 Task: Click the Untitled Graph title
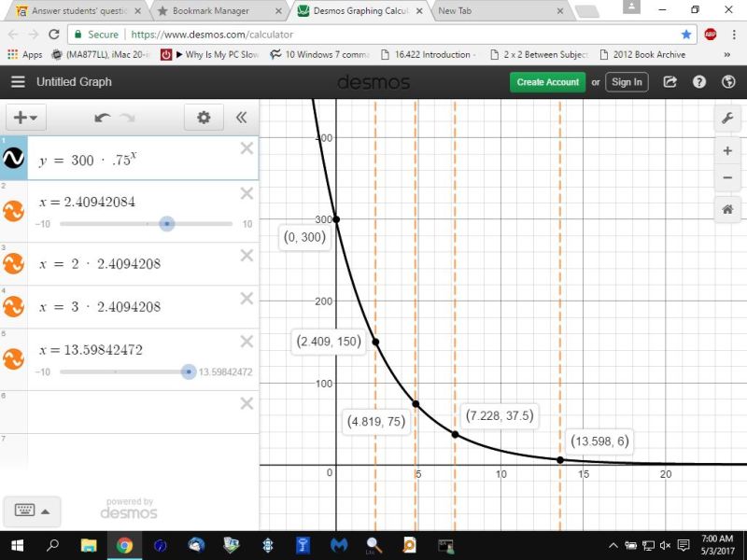pyautogui.click(x=74, y=82)
